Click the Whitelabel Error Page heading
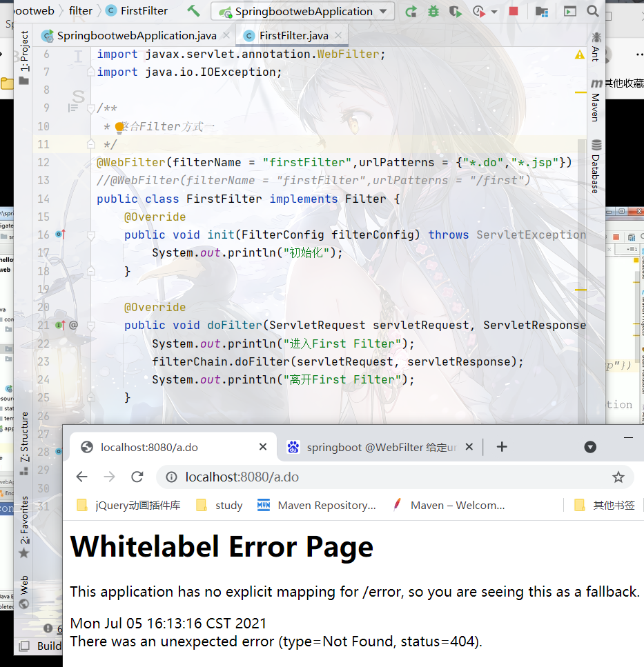Image resolution: width=644 pixels, height=667 pixels. point(222,546)
